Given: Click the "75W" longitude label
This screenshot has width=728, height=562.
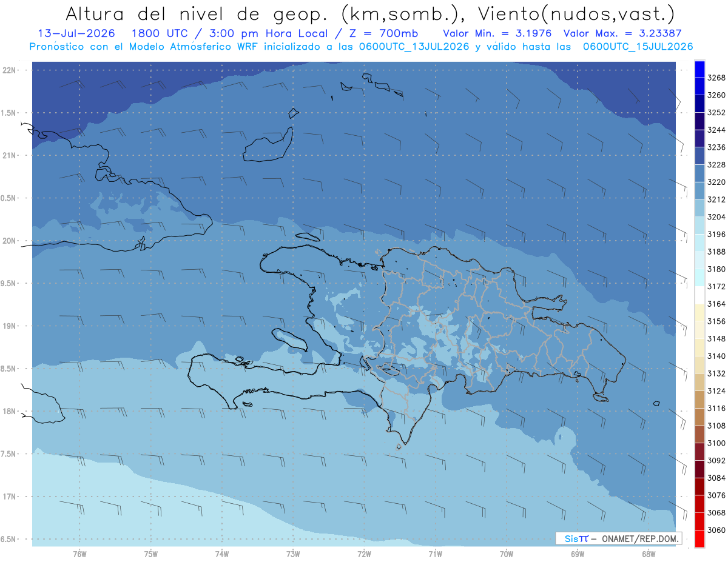Looking at the screenshot, I should 151,554.
